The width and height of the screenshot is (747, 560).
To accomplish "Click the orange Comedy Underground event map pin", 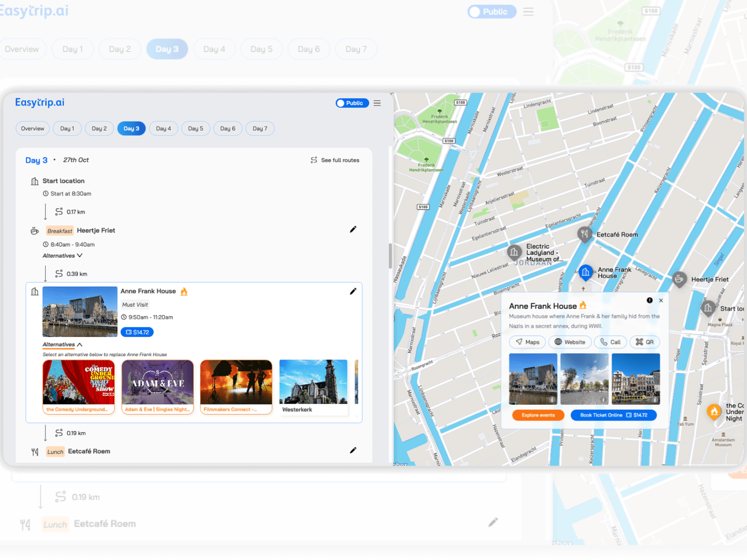I will click(x=714, y=412).
